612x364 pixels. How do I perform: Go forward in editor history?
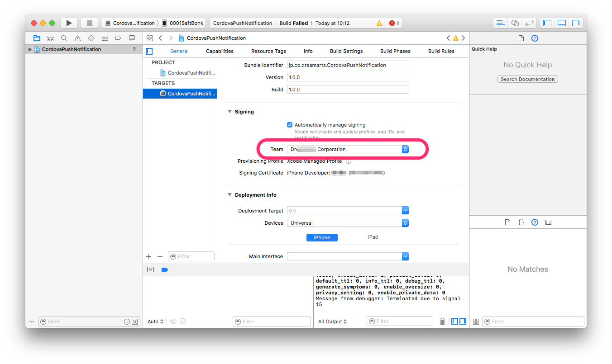[171, 38]
